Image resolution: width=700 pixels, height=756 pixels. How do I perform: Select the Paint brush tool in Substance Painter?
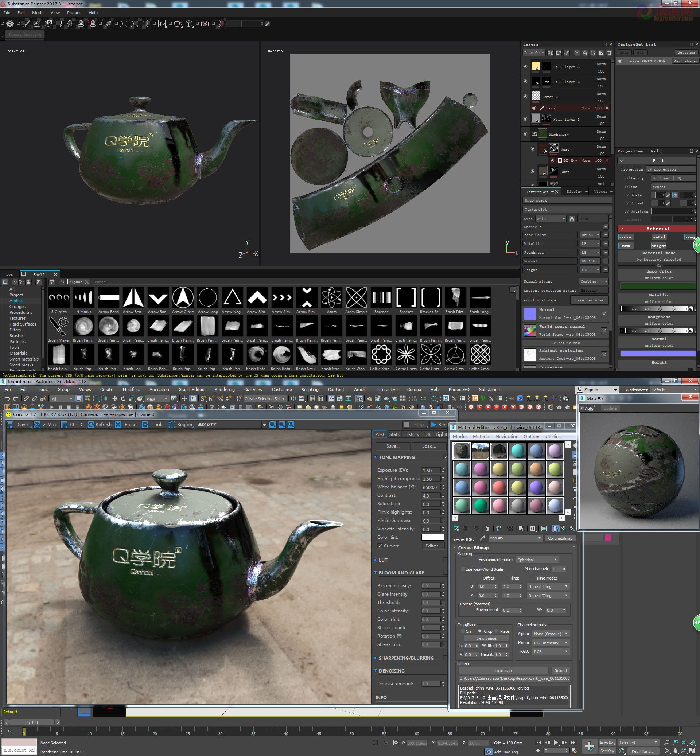point(26,24)
